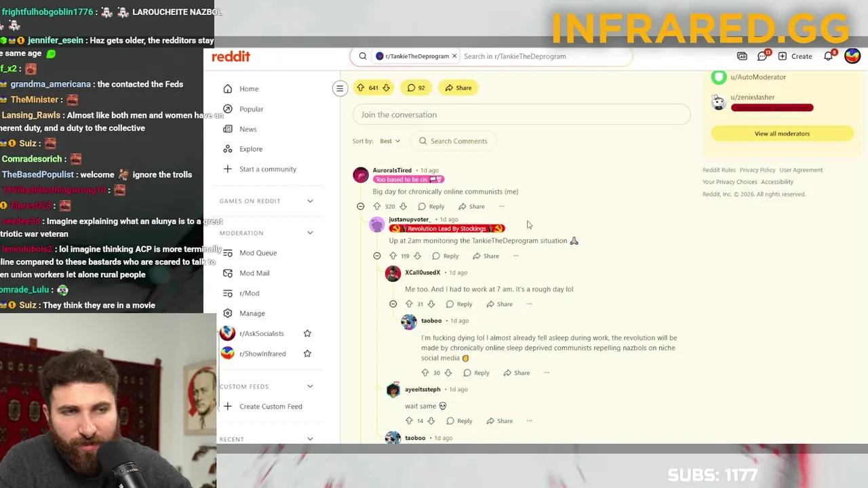Collapse the Custom Feeds section
Image resolution: width=868 pixels, height=488 pixels.
pyautogui.click(x=310, y=386)
